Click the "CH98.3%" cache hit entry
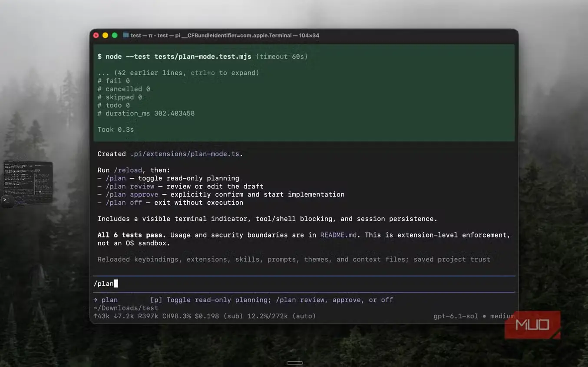The width and height of the screenshot is (588, 367). [177, 316]
